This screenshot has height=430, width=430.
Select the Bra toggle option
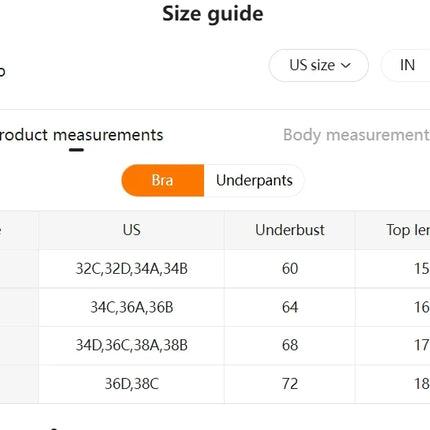pyautogui.click(x=163, y=180)
